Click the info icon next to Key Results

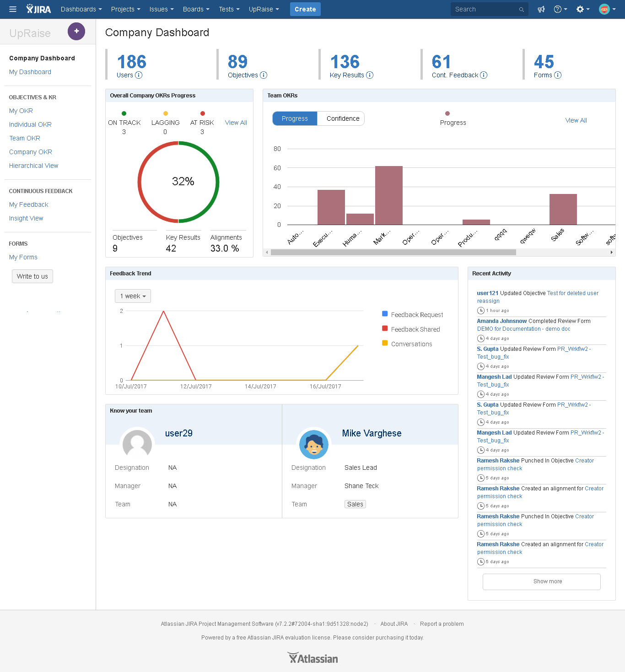pos(370,75)
